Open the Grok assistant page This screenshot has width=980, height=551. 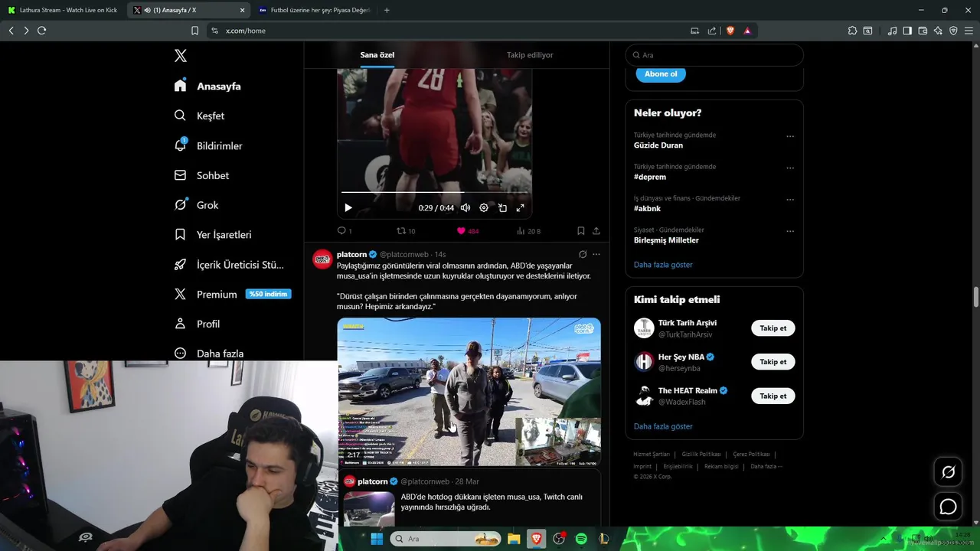(x=196, y=205)
